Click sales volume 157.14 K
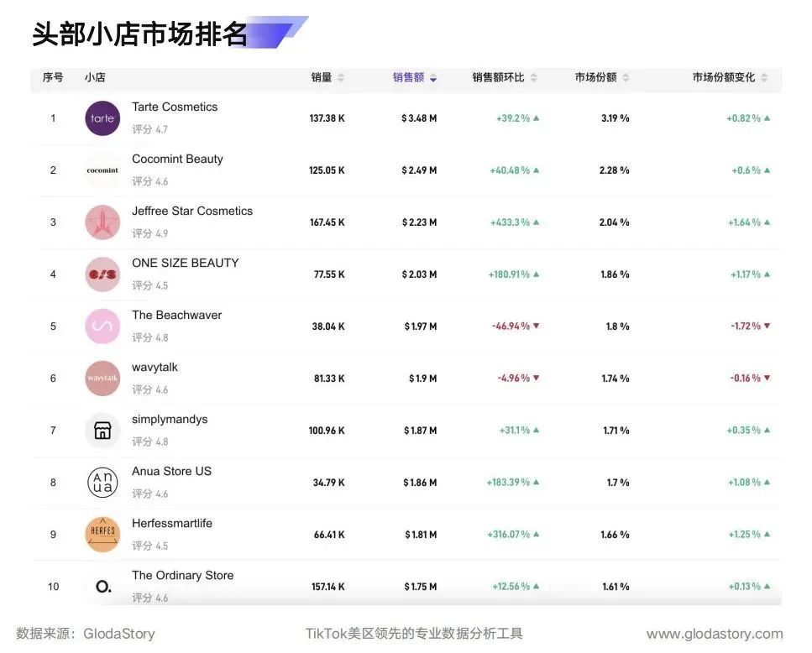812x653 pixels. 327,587
